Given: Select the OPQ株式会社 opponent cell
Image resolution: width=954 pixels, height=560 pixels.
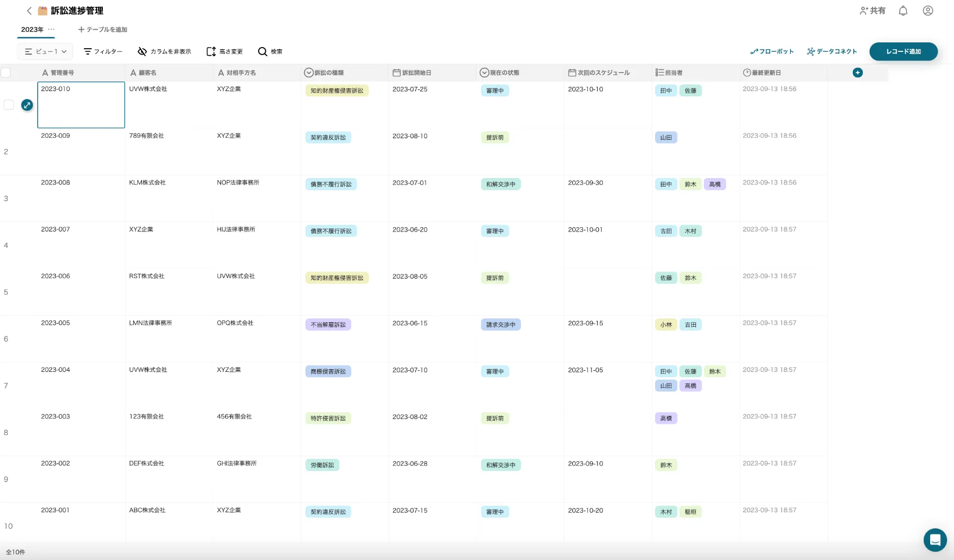Looking at the screenshot, I should [x=257, y=339].
